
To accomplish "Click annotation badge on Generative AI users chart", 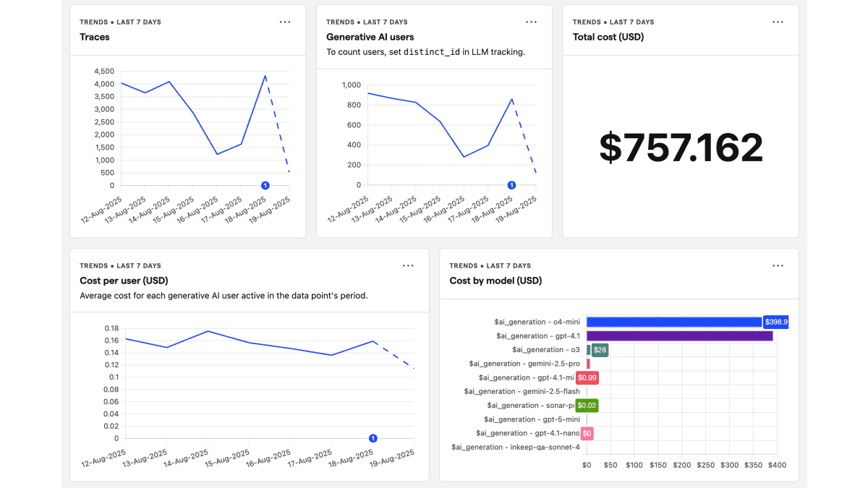I will pyautogui.click(x=512, y=185).
